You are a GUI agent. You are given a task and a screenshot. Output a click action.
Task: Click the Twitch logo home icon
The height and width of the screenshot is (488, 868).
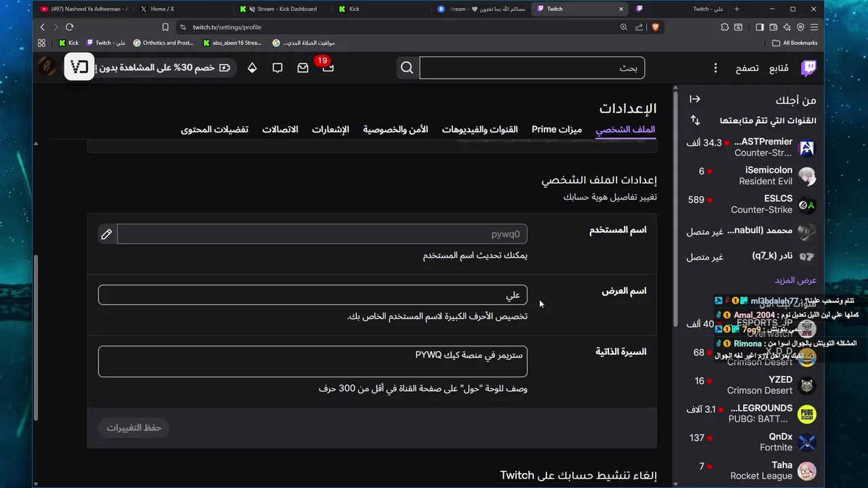click(808, 68)
